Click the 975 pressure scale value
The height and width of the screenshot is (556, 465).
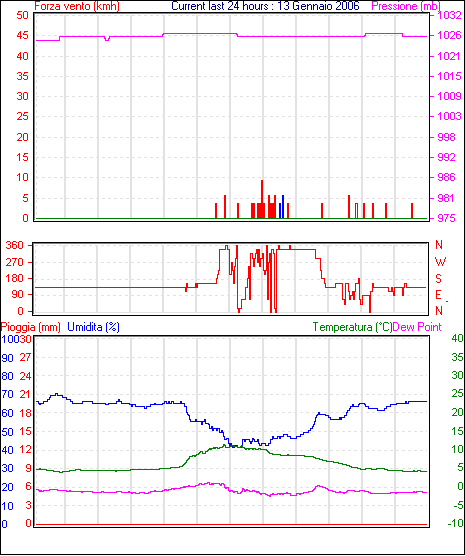point(446,218)
